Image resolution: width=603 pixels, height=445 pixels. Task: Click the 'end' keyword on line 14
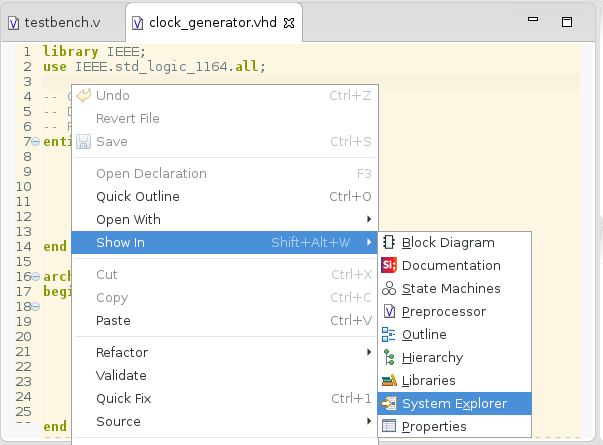(55, 247)
